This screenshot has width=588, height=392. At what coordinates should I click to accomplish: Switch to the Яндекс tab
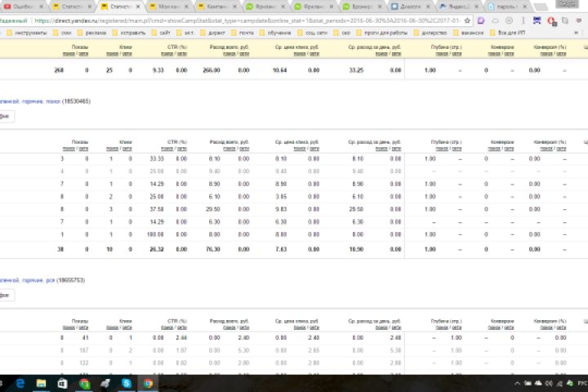tap(458, 7)
